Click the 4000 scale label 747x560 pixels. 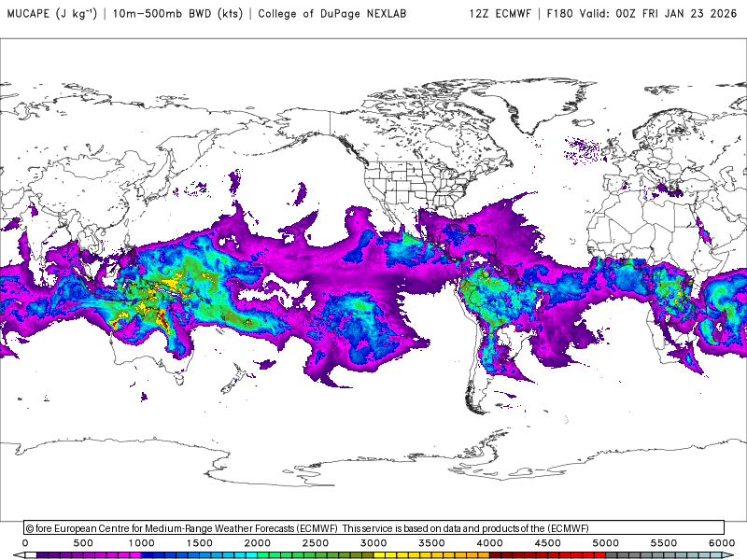[x=489, y=543]
